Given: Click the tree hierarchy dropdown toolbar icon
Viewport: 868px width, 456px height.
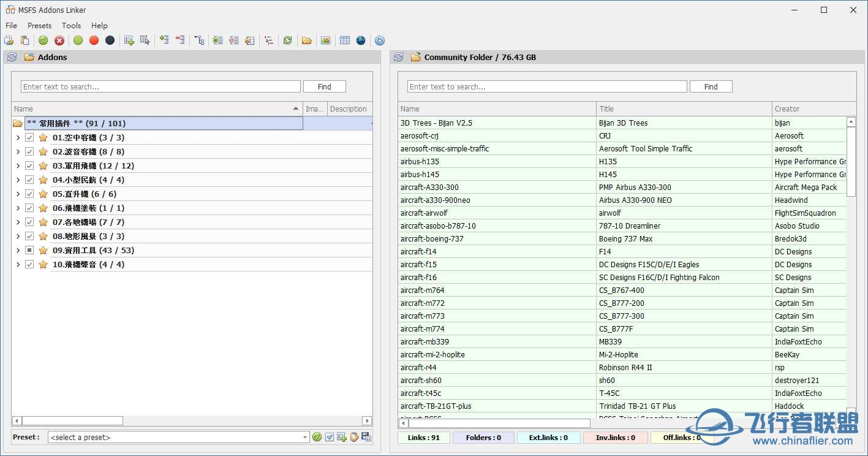Looking at the screenshot, I should tap(199, 40).
